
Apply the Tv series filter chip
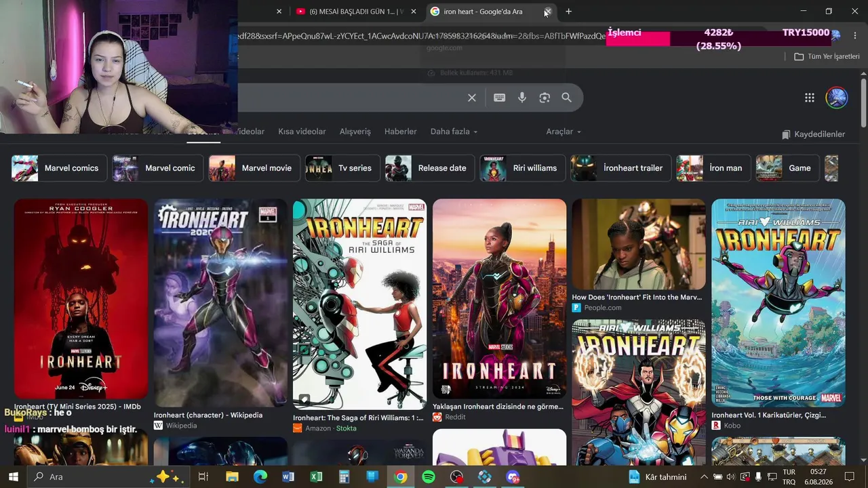[343, 168]
